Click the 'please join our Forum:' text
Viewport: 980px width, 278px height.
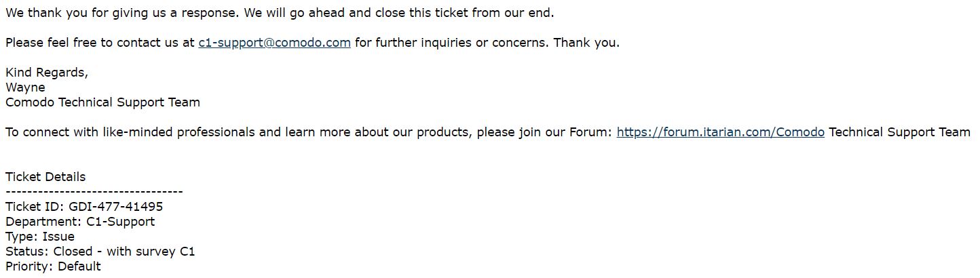(x=544, y=132)
